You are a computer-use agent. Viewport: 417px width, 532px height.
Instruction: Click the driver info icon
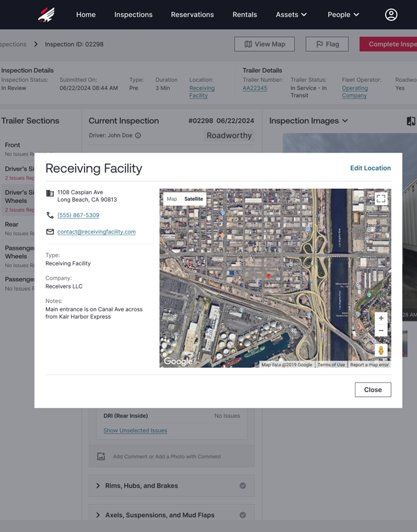tap(138, 136)
